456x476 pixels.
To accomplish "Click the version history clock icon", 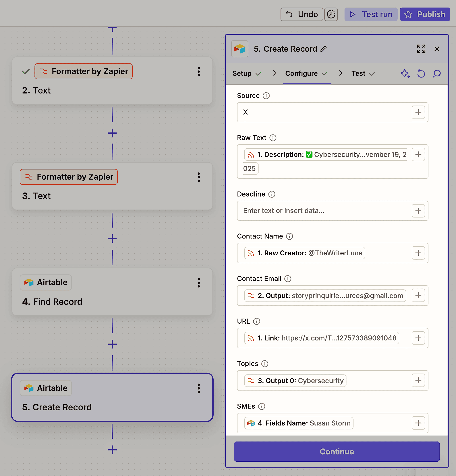I will 331,14.
